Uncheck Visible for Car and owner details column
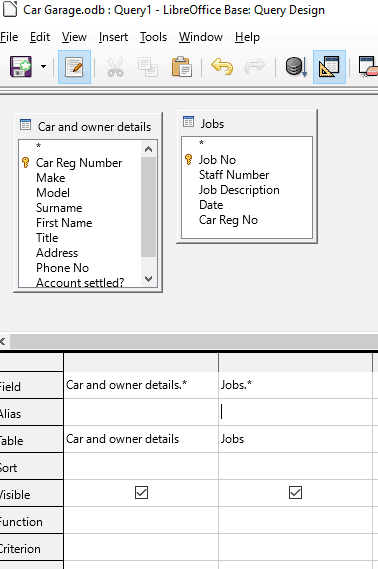Screen dimensions: 378x569 141,493
